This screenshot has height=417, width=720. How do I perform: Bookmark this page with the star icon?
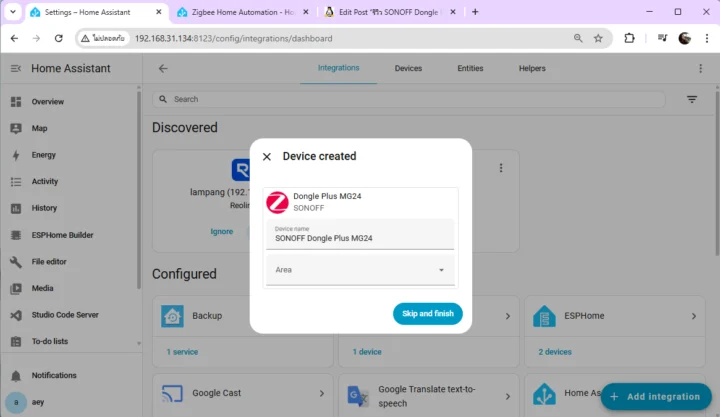pos(598,39)
